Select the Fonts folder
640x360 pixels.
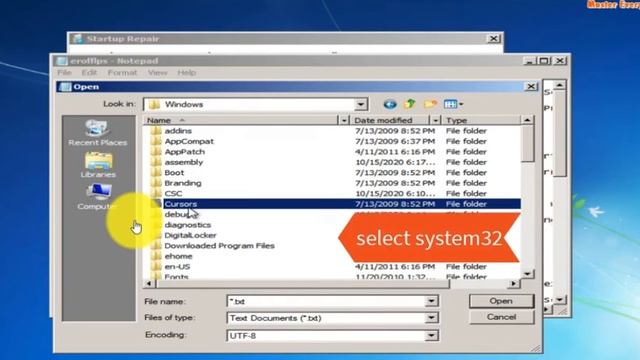176,276
